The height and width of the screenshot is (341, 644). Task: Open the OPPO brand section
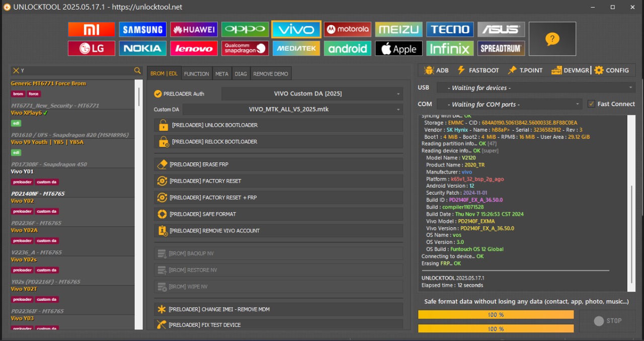[x=245, y=29]
